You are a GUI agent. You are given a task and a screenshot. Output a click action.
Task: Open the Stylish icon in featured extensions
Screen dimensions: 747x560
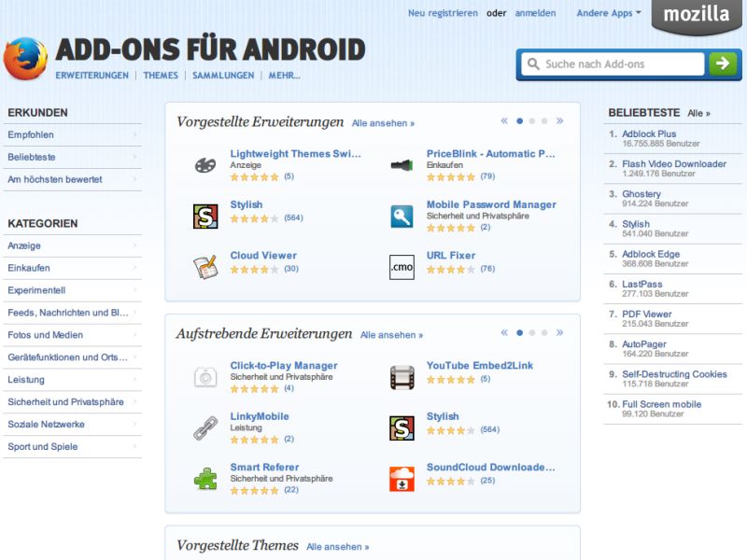(x=205, y=217)
